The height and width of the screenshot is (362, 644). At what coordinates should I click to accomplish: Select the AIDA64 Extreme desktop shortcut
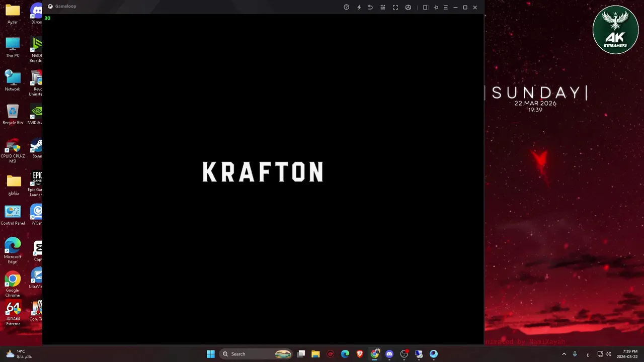(x=13, y=314)
